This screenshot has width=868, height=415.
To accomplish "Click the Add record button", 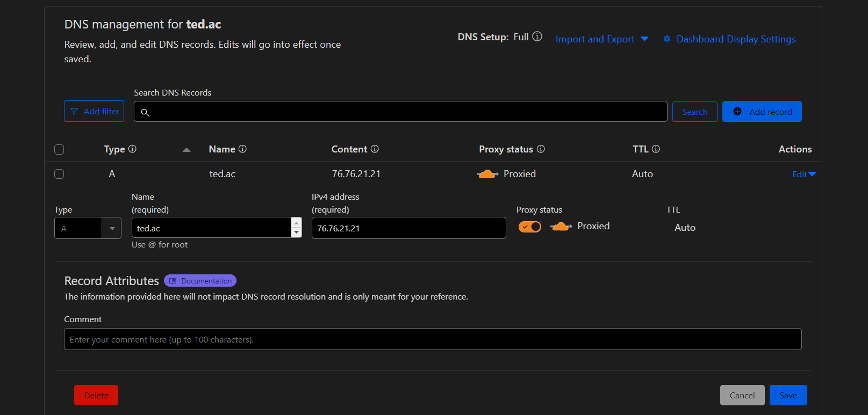I will (x=762, y=112).
